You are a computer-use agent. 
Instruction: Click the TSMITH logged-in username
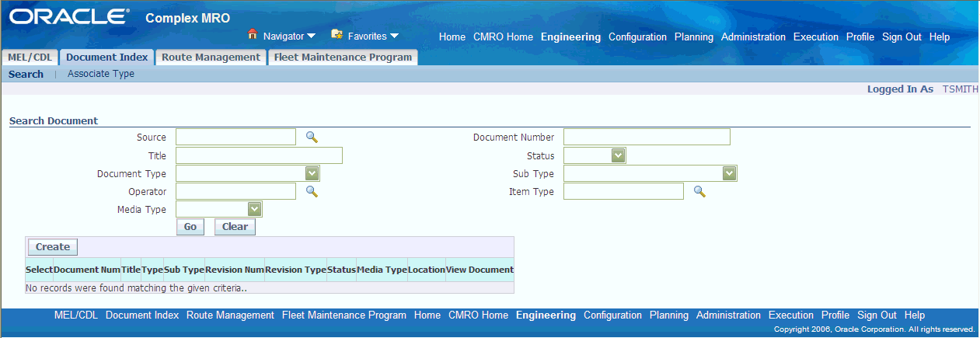[961, 89]
